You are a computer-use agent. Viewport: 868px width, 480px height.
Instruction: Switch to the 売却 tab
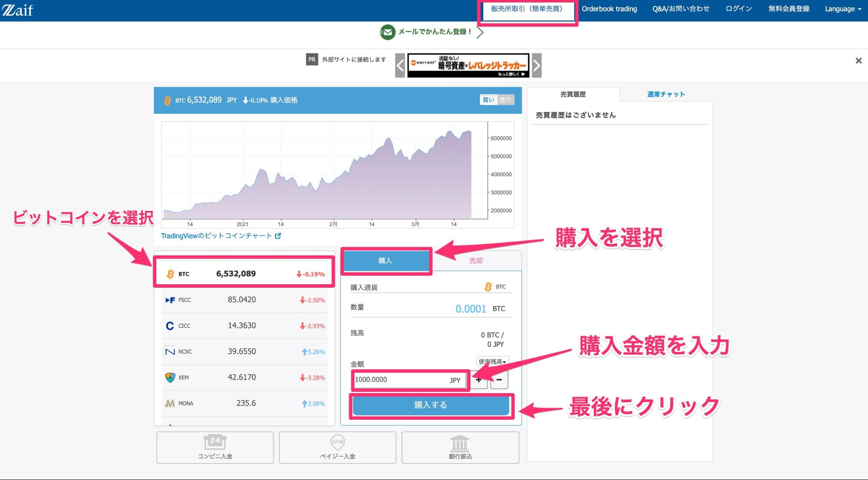[x=476, y=261]
